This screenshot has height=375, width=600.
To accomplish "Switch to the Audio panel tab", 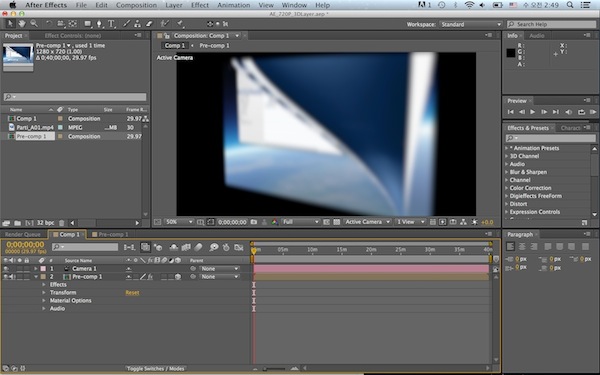I will [536, 36].
